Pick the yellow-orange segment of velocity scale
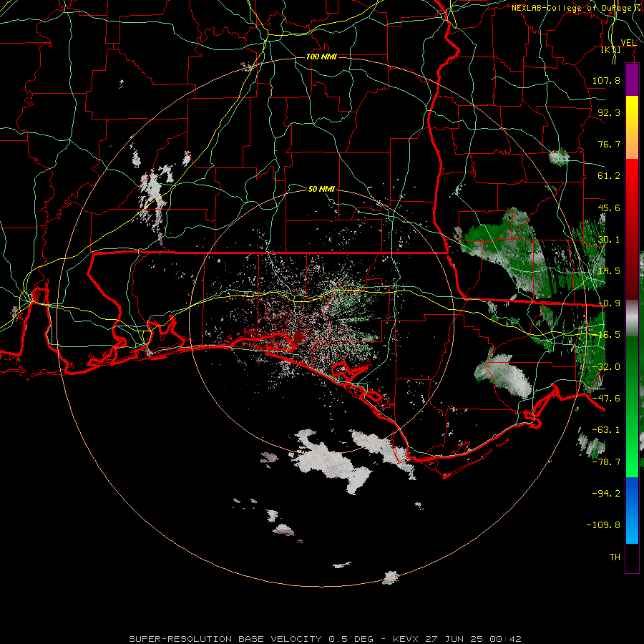The image size is (644, 644). pyautogui.click(x=632, y=127)
